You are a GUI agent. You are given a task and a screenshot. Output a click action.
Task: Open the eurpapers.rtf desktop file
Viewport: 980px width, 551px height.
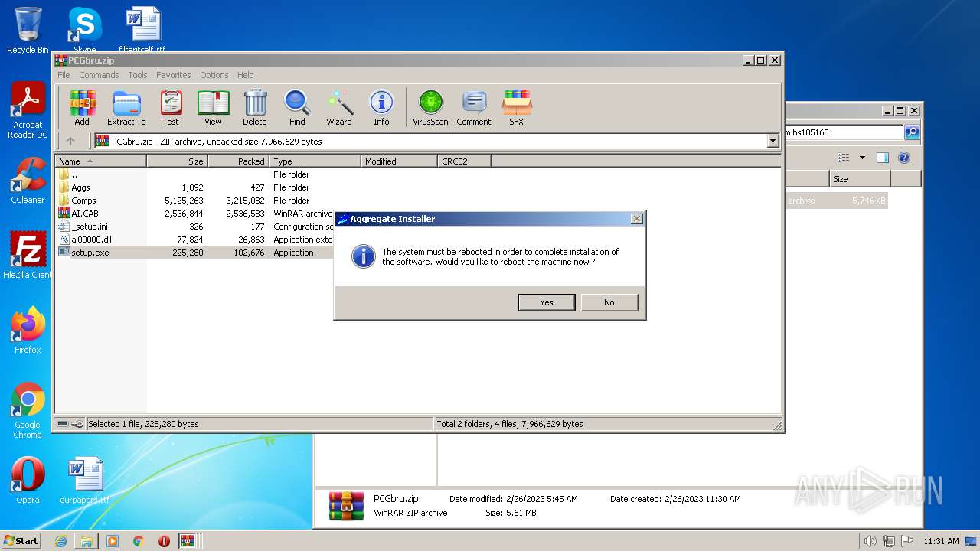[84, 481]
